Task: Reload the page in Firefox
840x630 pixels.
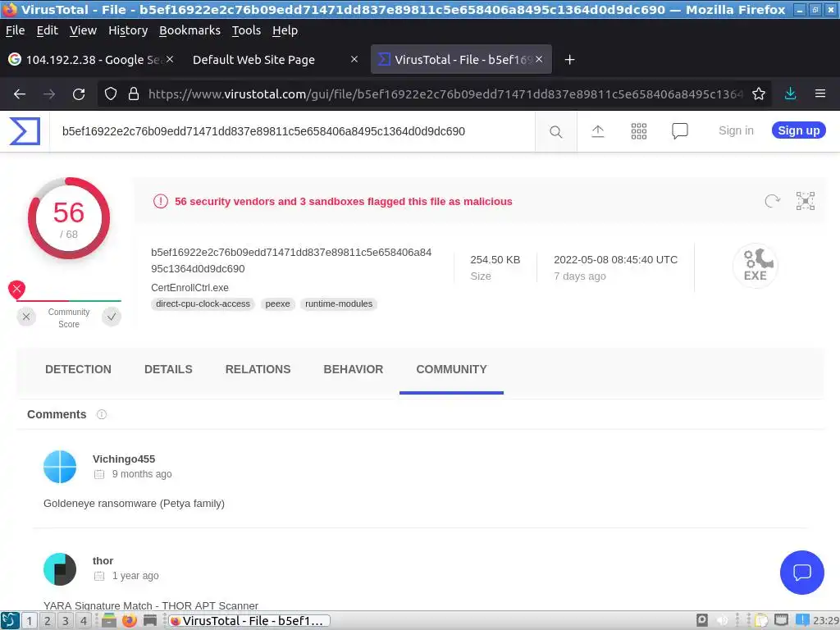Action: click(x=79, y=94)
